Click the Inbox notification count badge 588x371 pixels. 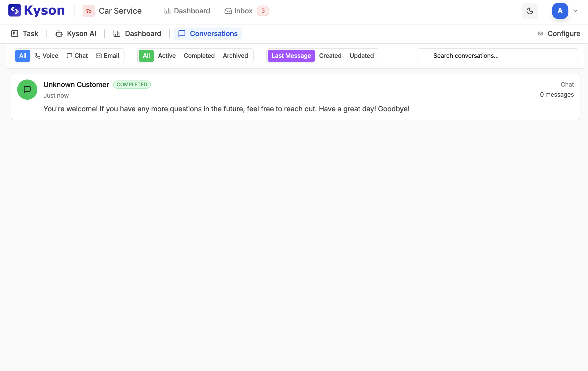263,11
